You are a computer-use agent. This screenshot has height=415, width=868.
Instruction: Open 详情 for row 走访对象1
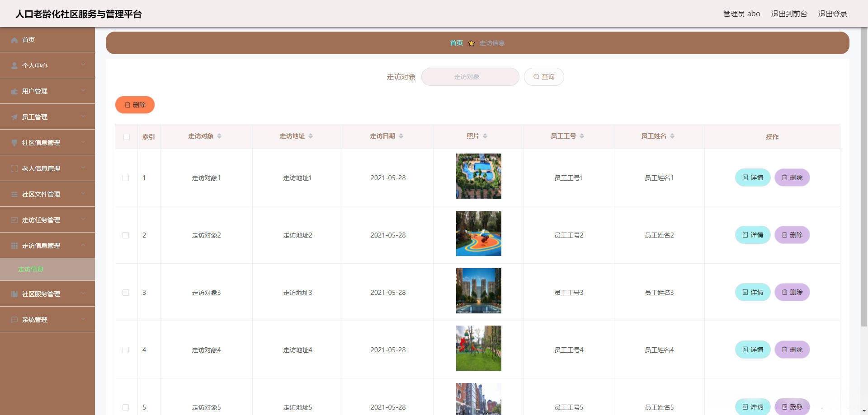pyautogui.click(x=753, y=177)
